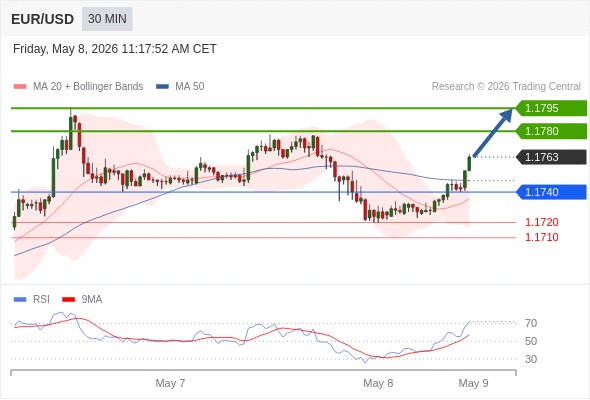
Task: Open the Research Trading Central copyright link
Action: coord(506,87)
